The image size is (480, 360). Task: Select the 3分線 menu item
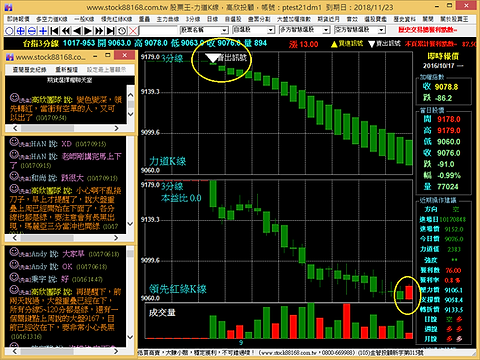(193, 19)
